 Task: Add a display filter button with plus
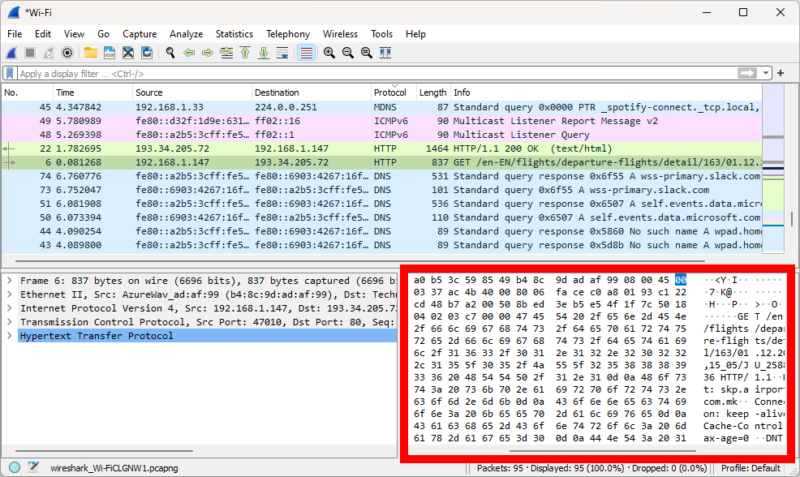click(781, 73)
